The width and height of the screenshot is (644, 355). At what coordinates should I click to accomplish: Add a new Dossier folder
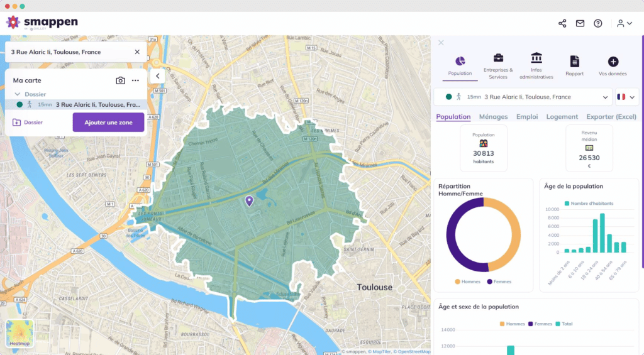pyautogui.click(x=28, y=123)
